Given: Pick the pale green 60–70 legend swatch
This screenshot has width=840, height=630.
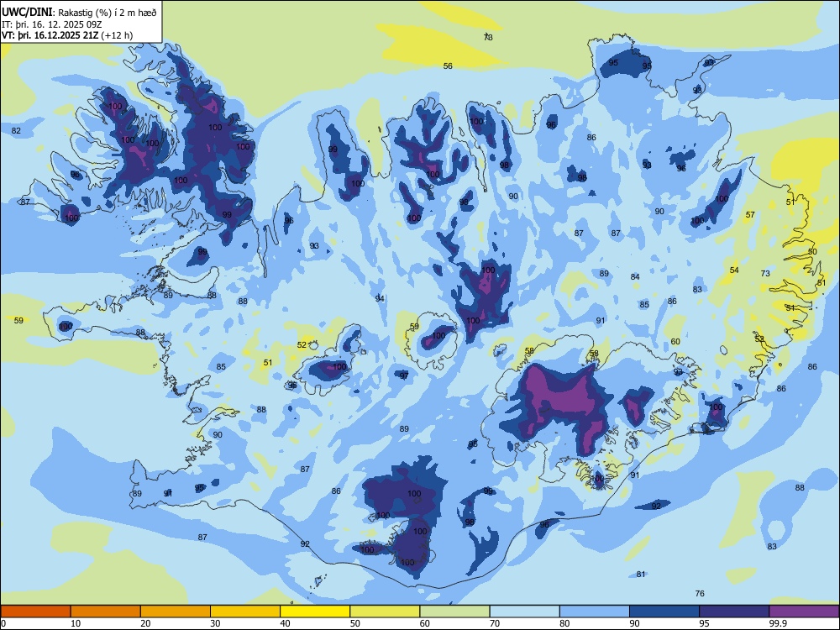Looking at the screenshot, I should tap(454, 612).
